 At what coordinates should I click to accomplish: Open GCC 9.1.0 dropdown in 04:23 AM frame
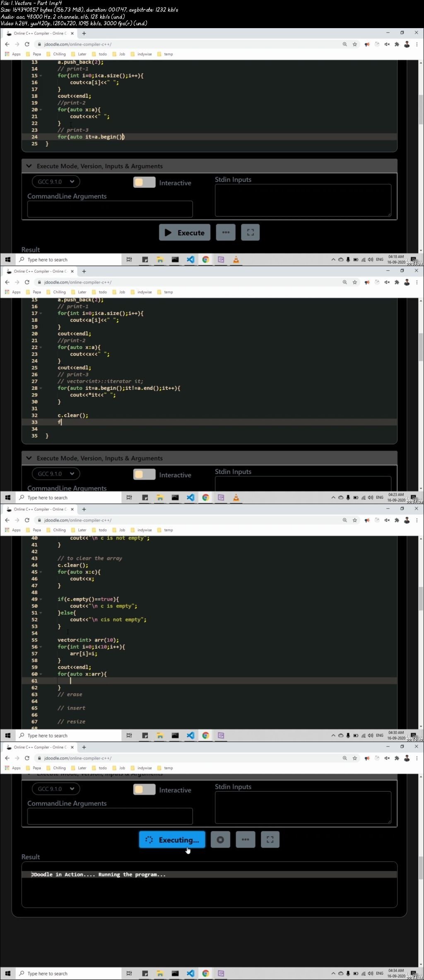tap(56, 474)
